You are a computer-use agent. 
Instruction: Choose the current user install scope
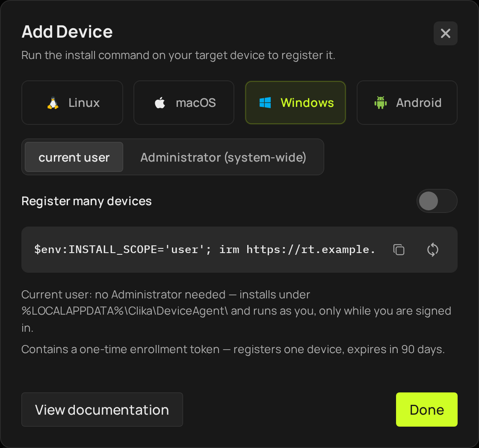pos(74,157)
